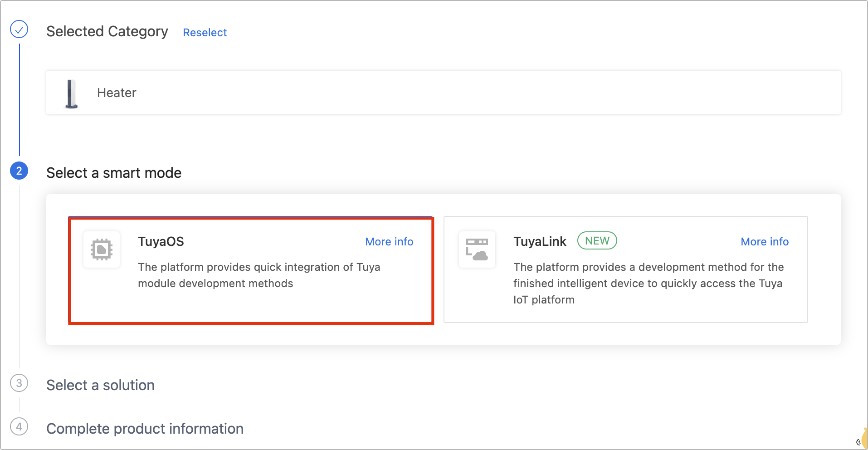This screenshot has height=450, width=868.
Task: Click the step 2 circle indicator
Action: (x=19, y=171)
